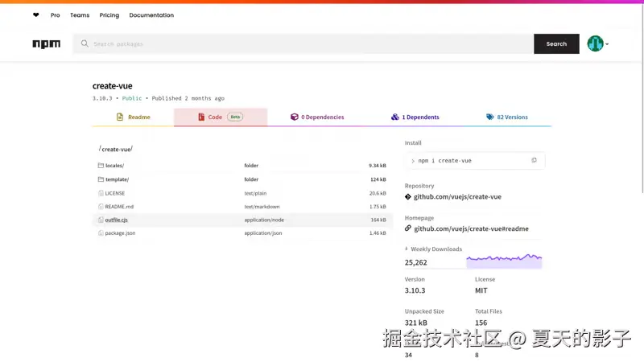Click the Dependents cubes icon

tap(394, 117)
